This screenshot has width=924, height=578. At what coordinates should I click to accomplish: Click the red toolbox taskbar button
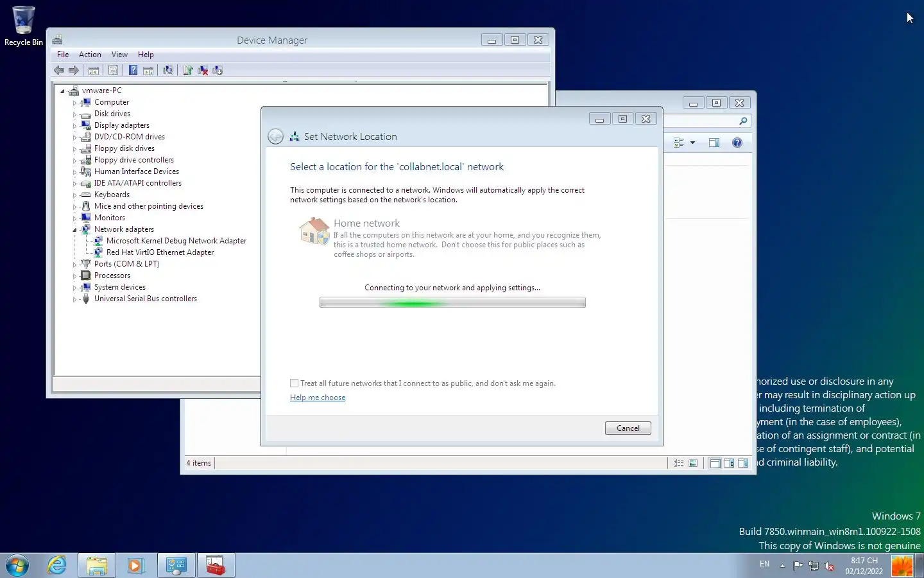(x=216, y=565)
